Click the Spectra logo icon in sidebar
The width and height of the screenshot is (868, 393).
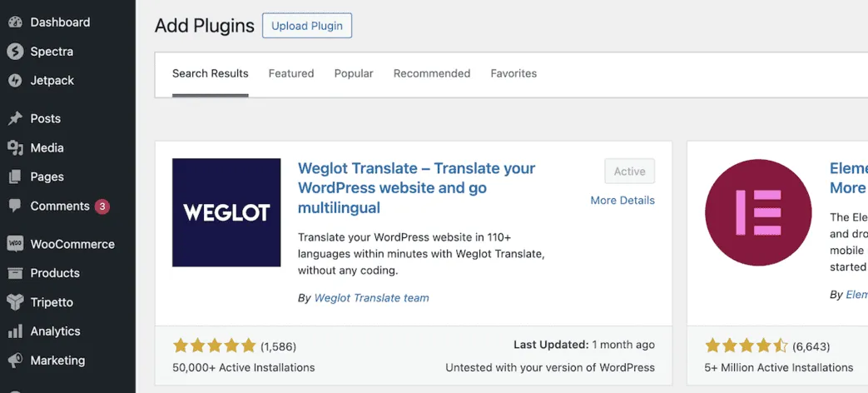click(x=15, y=52)
